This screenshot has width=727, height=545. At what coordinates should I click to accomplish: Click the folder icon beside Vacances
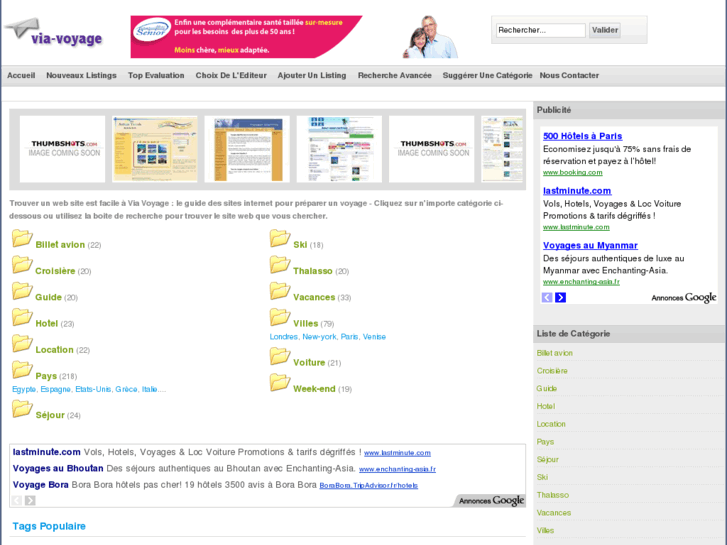tap(280, 291)
